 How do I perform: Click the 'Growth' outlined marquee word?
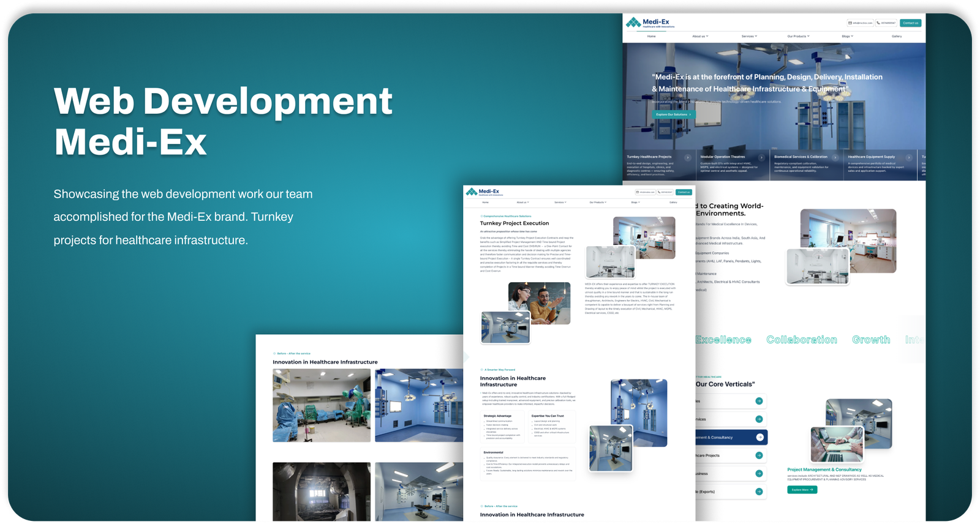pos(871,340)
